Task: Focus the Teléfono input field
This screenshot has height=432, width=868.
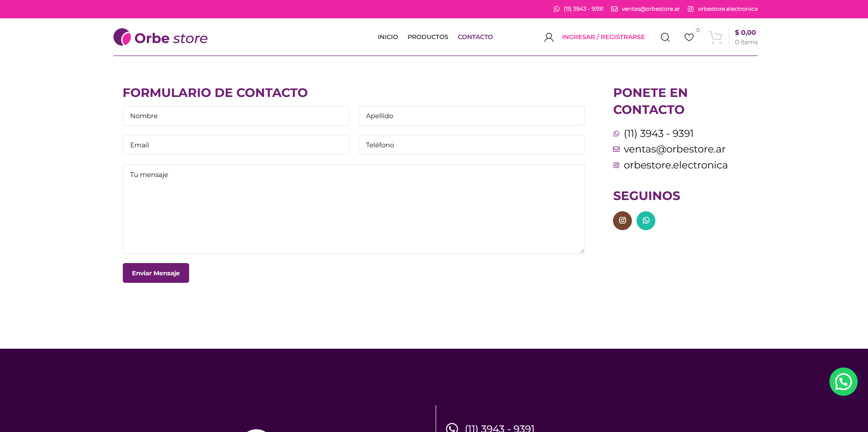Action: tap(471, 145)
